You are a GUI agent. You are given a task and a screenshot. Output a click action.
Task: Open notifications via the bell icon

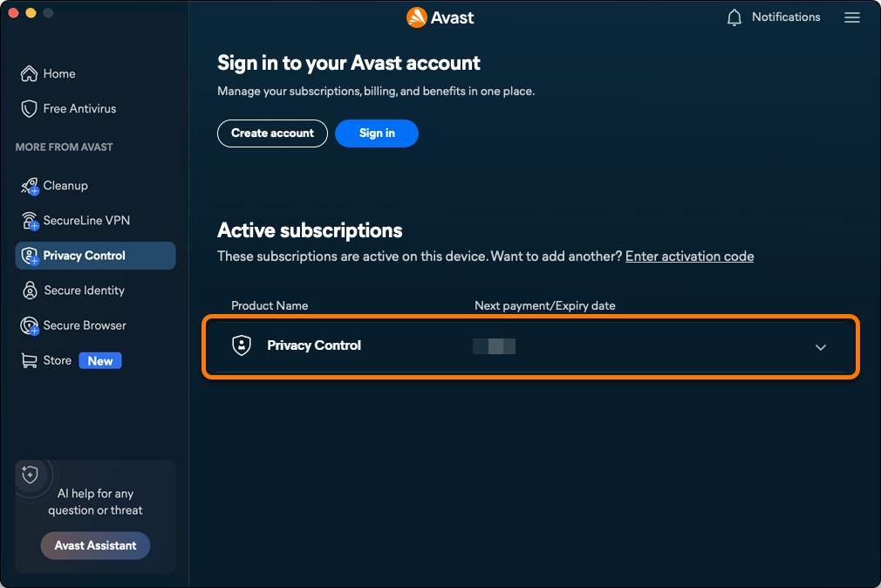[734, 17]
